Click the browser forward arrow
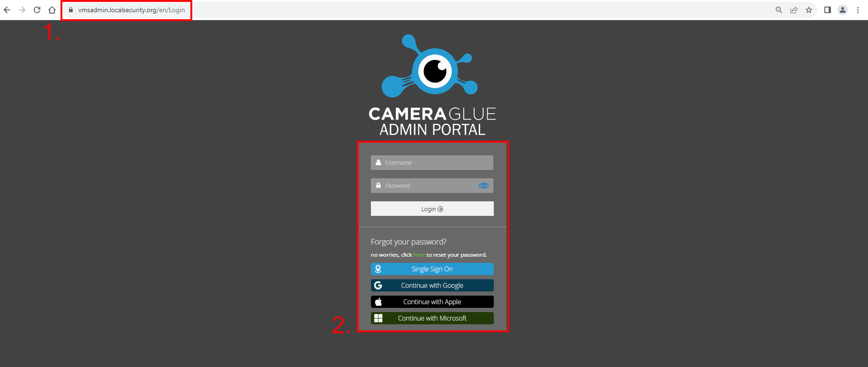The width and height of the screenshot is (868, 367). tap(22, 10)
